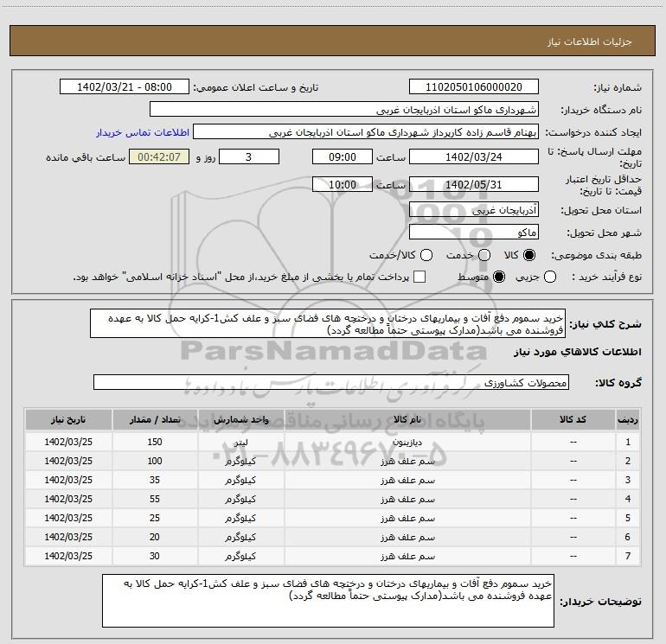Click the validity hour field 10:00
Screen dimensions: 666x644
[343, 185]
